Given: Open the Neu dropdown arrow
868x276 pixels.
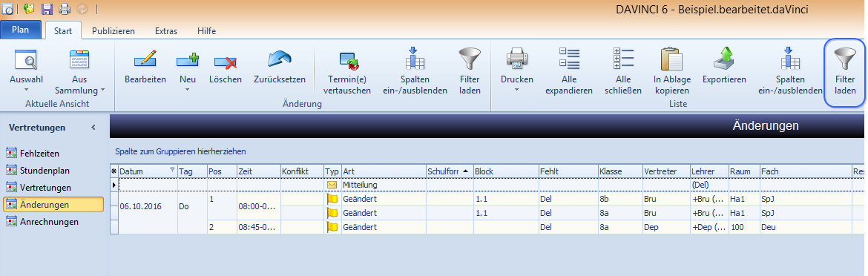Looking at the screenshot, I should 187,90.
